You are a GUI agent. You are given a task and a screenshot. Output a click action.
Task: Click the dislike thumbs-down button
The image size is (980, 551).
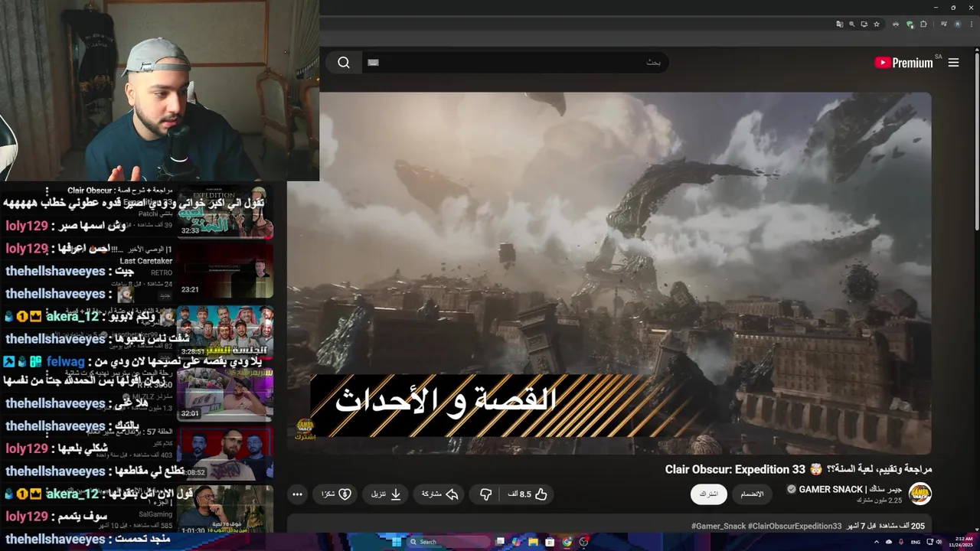(x=485, y=494)
